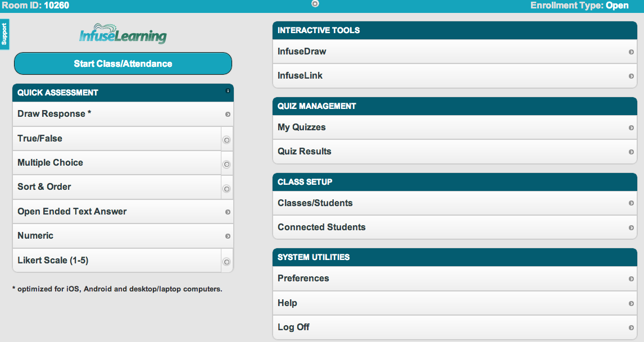Open the options icon beside Multiple Choice
Viewport: 644px width, 342px height.
click(x=226, y=164)
